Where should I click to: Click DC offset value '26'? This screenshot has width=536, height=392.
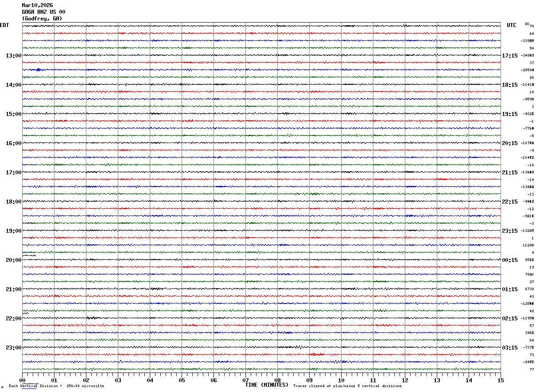click(x=532, y=77)
